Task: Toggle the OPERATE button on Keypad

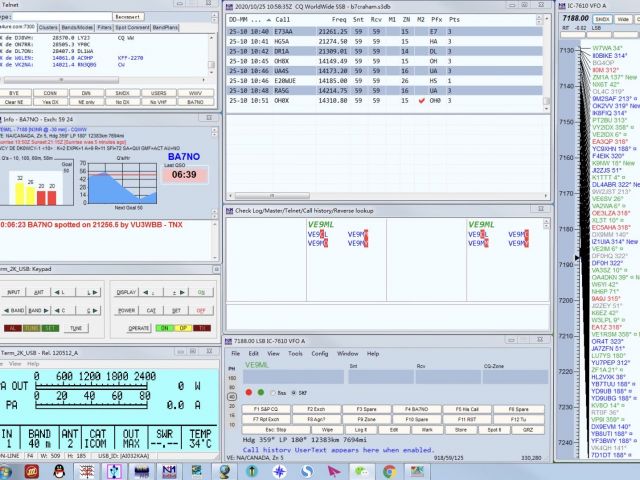Action: (138, 328)
